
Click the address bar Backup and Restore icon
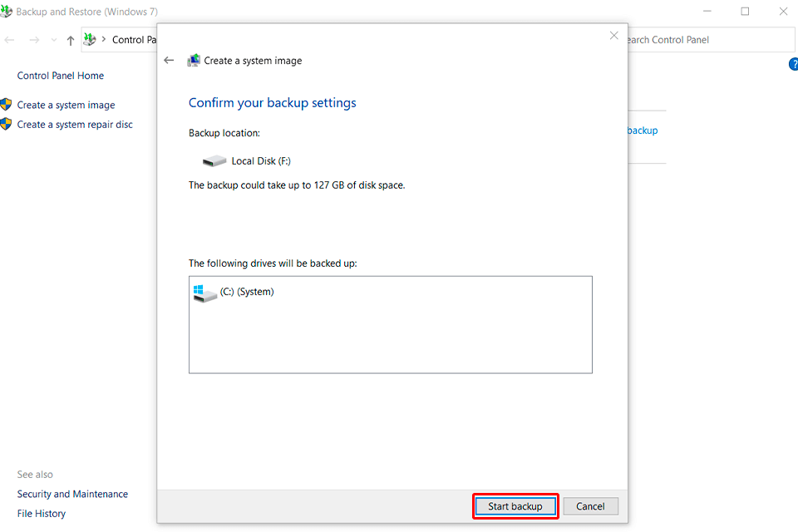pyautogui.click(x=90, y=39)
